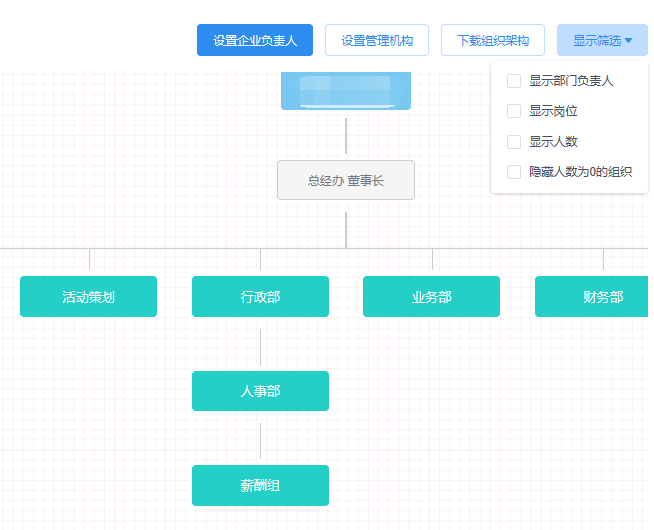Viewport: 654px width, 530px height.
Task: Select the 行政部 department node
Action: click(x=260, y=296)
